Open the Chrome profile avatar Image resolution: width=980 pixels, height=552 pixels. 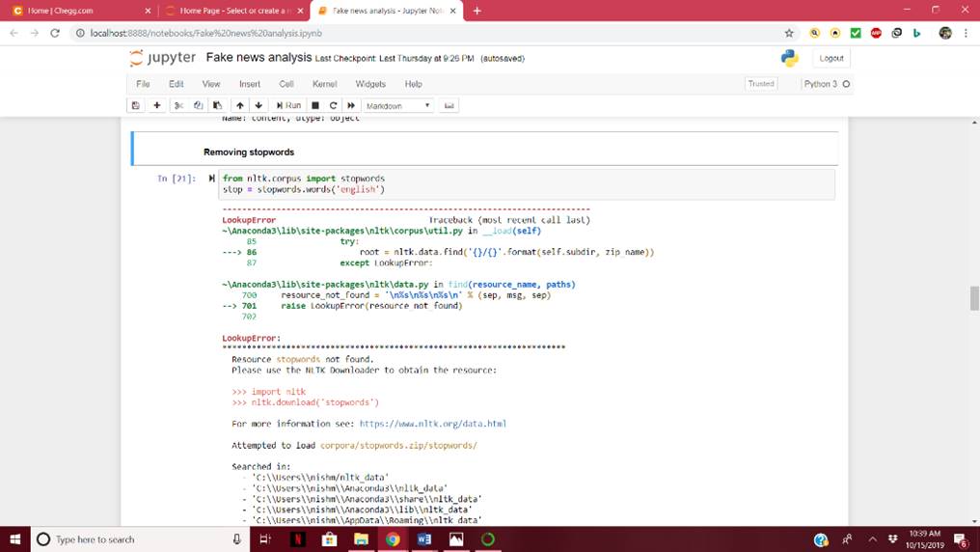[x=945, y=33]
